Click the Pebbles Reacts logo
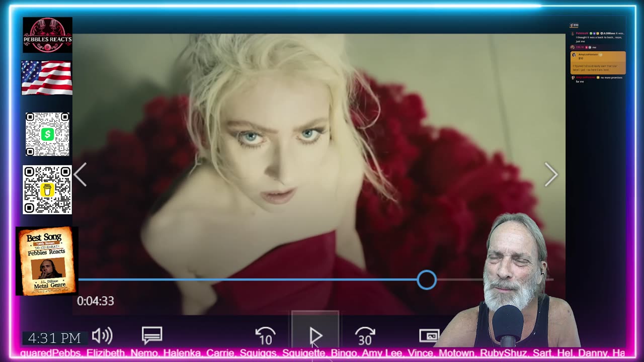The image size is (644, 362). tap(47, 35)
